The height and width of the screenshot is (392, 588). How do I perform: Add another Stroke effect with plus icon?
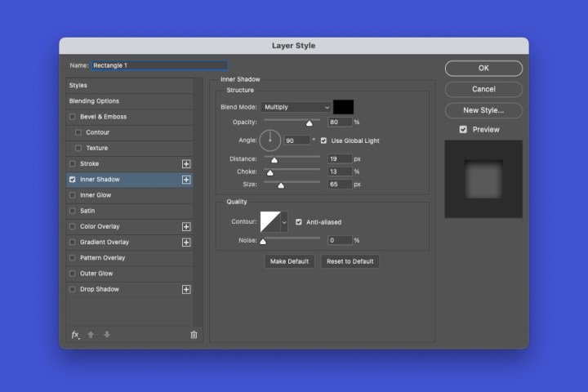186,164
